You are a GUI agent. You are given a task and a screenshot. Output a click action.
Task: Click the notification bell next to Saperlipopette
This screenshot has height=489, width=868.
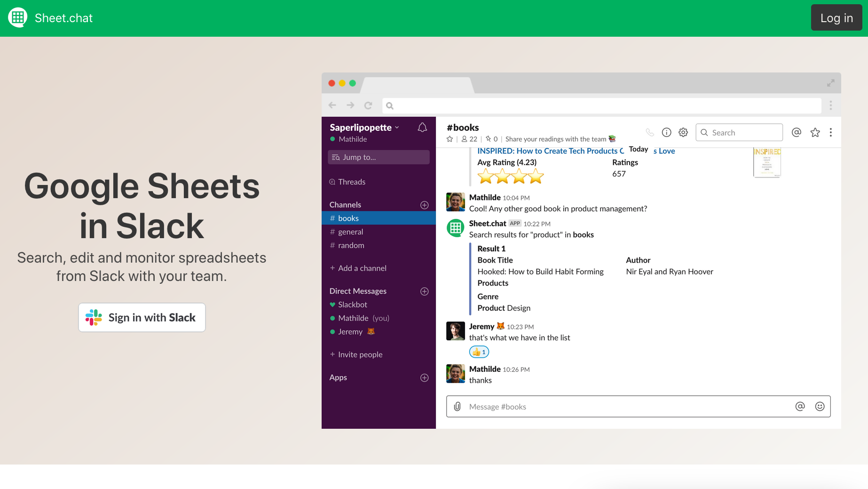422,127
